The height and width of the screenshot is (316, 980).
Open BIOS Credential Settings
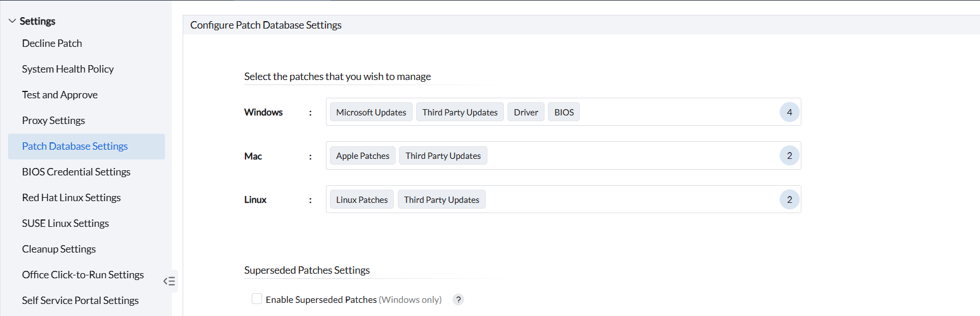point(76,172)
